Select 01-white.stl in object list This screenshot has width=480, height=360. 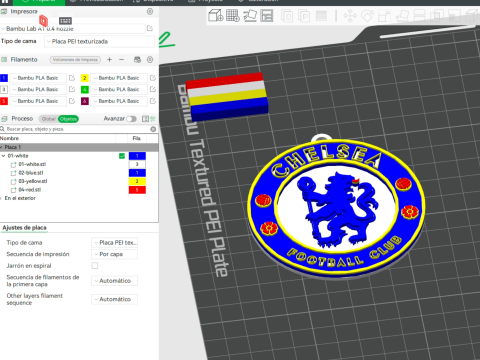coord(32,164)
